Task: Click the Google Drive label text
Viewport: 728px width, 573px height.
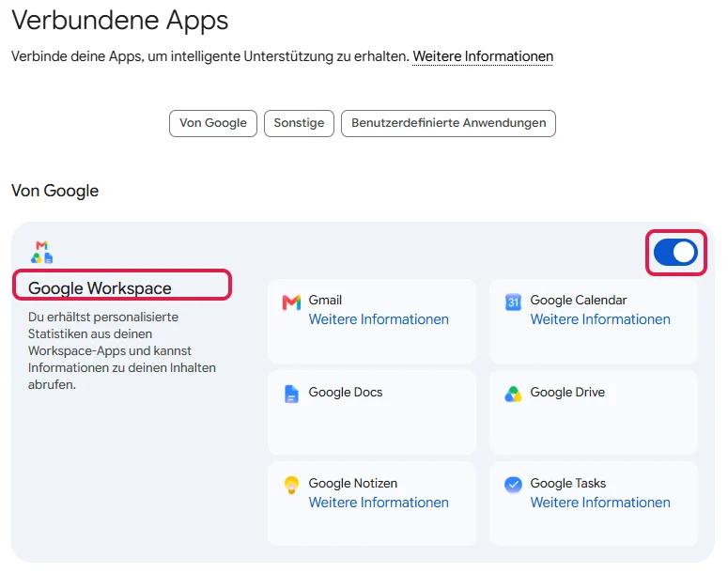Action: click(567, 392)
